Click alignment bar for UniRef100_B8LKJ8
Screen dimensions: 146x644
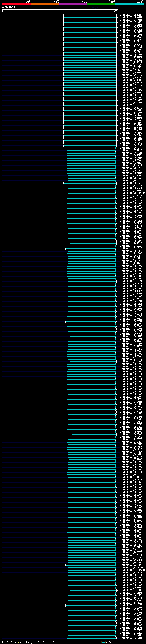click(x=90, y=183)
